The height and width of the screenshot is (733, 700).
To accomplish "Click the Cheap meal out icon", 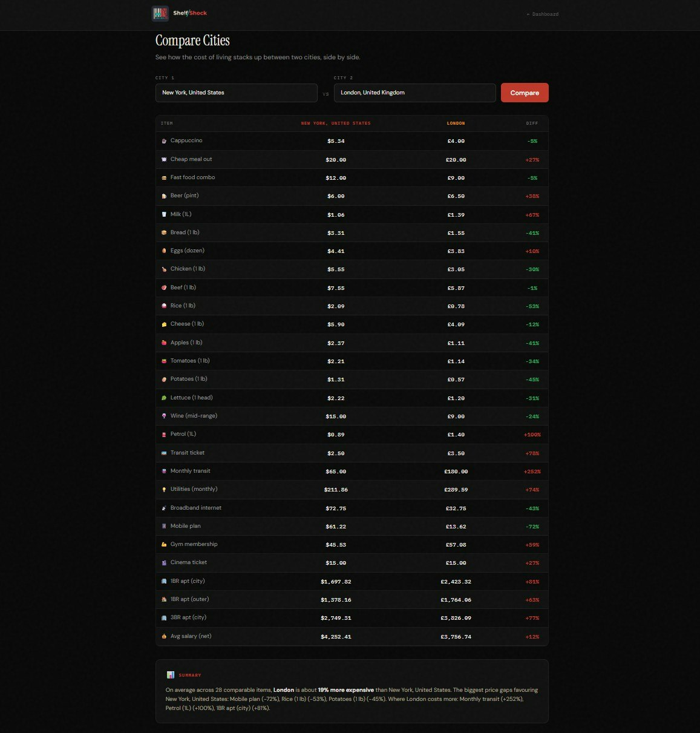I will coord(164,159).
